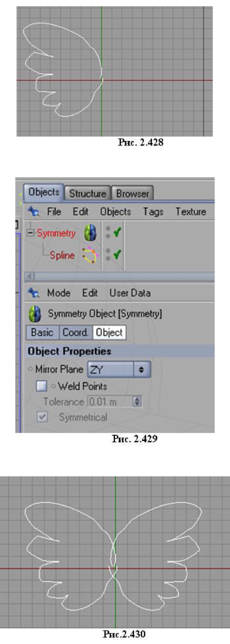The width and height of the screenshot is (230, 644).
Task: Toggle the visibility dots next to Symmetry
Action: (x=107, y=233)
